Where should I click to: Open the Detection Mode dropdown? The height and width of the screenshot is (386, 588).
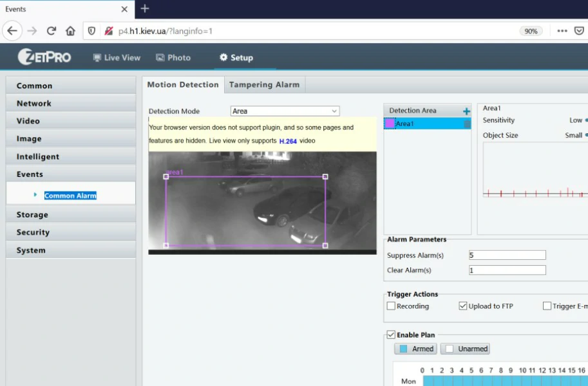pyautogui.click(x=283, y=111)
